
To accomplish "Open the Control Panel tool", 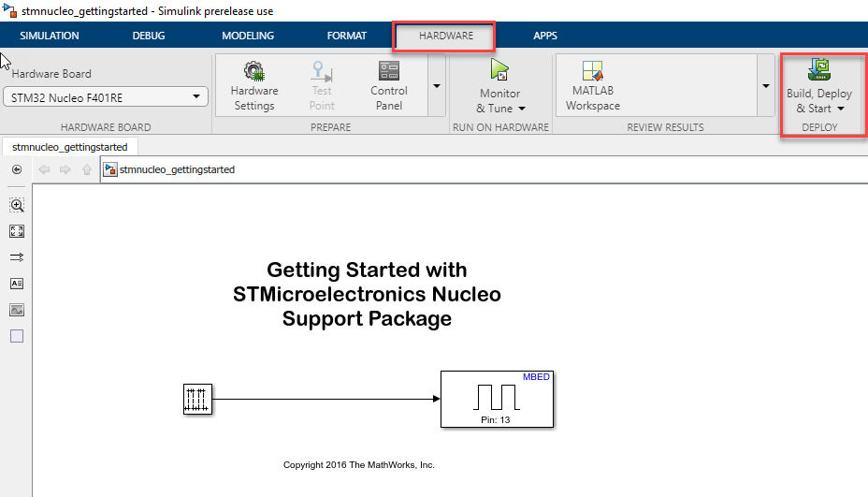I will coord(388,71).
